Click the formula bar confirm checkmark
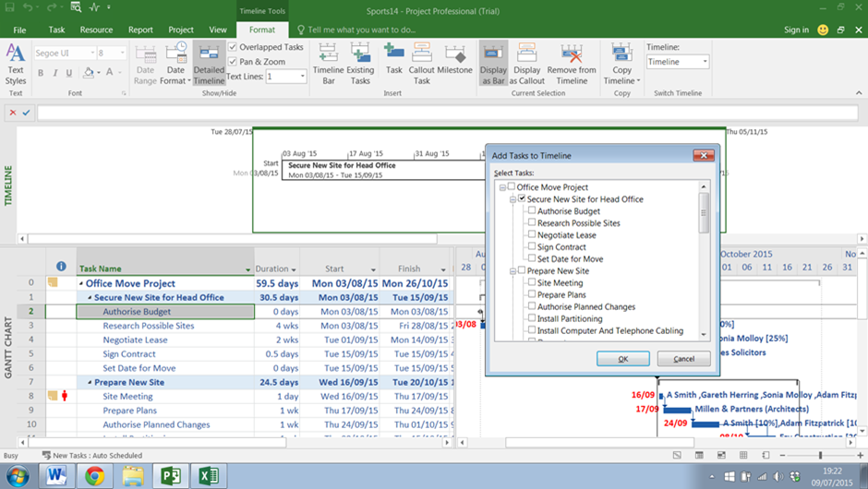868x489 pixels. coord(26,113)
